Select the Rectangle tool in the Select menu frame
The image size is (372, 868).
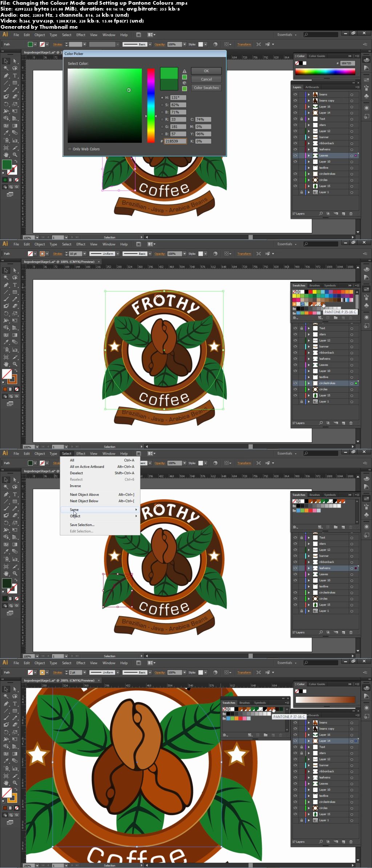pos(15,502)
